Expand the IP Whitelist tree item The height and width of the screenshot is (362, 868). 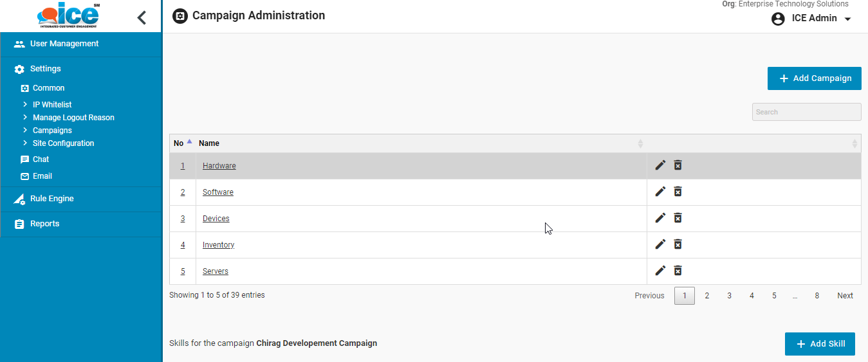25,104
